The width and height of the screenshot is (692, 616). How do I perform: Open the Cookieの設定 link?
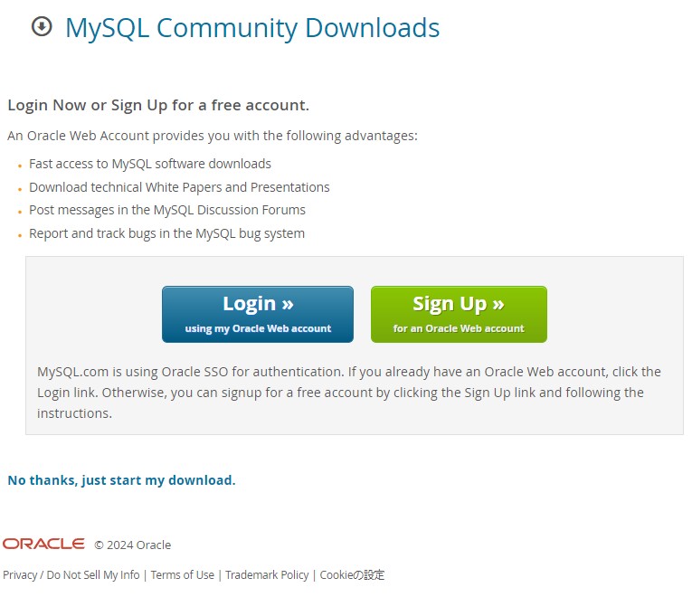click(x=352, y=574)
